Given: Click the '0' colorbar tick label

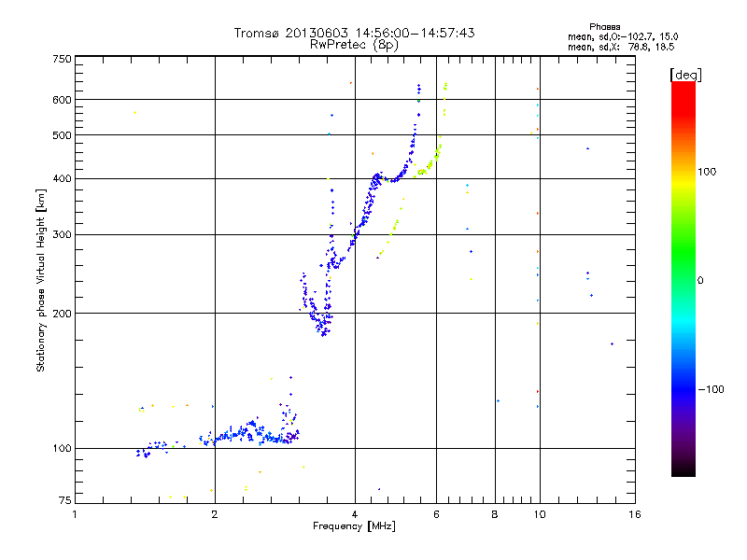Looking at the screenshot, I should pos(700,281).
